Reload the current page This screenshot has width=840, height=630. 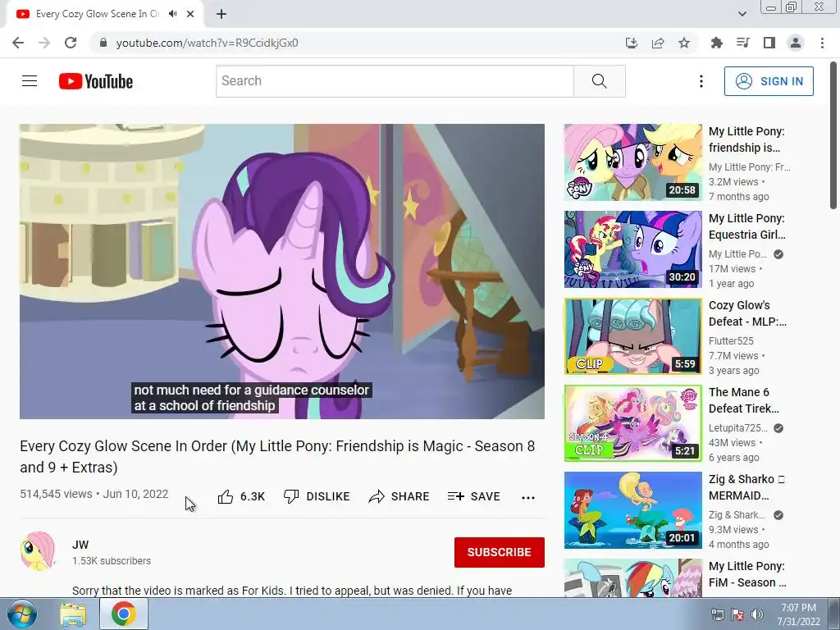point(71,43)
